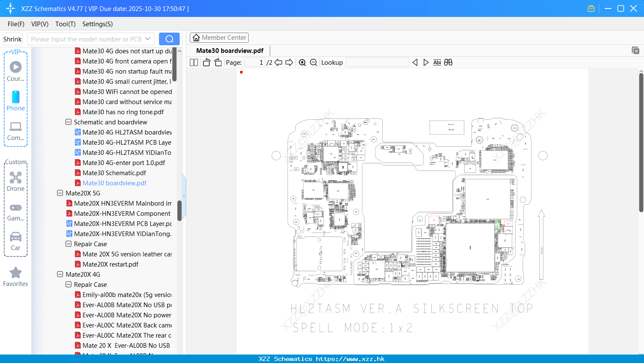Screen dimensions: 644x363
Task: Click the Lookup text field
Action: (378, 63)
